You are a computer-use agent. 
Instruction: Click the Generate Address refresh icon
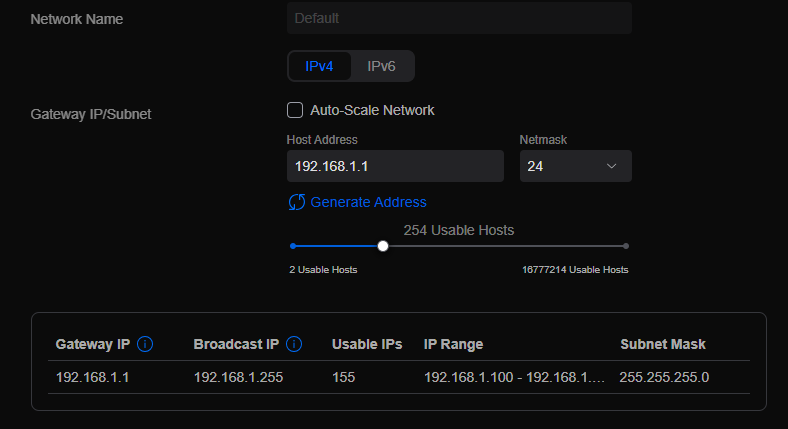tap(297, 202)
